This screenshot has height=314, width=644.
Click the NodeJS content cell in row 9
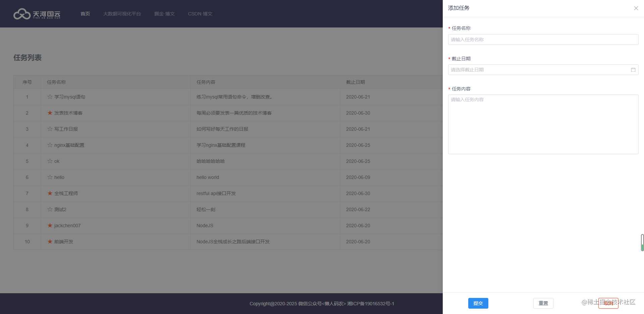205,226
